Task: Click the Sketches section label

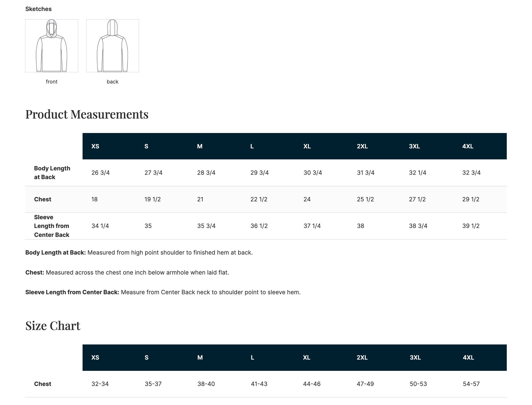Action: click(x=38, y=9)
